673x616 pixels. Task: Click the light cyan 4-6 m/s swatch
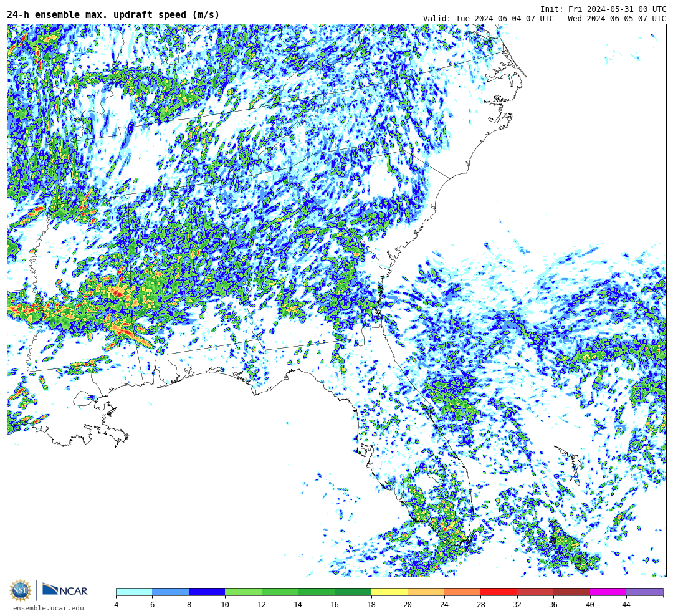(134, 592)
